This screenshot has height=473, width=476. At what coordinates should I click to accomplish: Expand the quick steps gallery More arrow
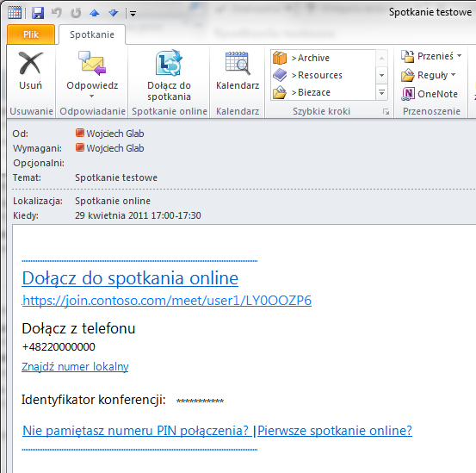[382, 92]
